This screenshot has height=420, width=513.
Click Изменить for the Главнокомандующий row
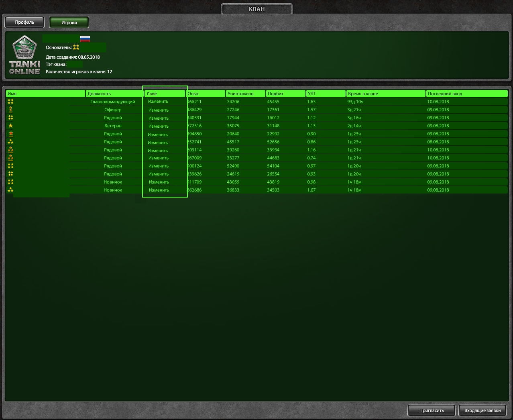[x=158, y=102]
